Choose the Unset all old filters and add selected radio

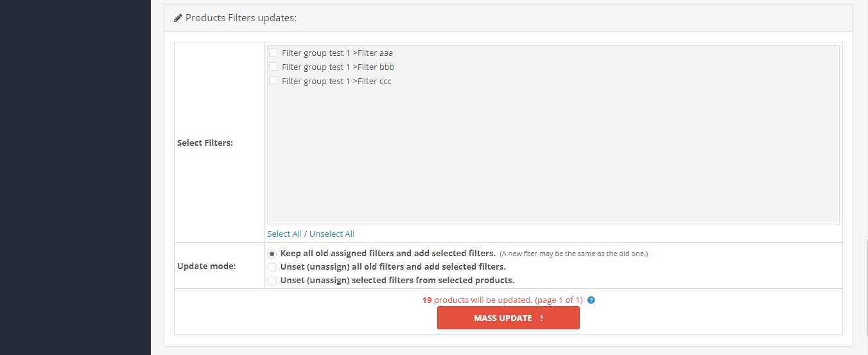[272, 267]
